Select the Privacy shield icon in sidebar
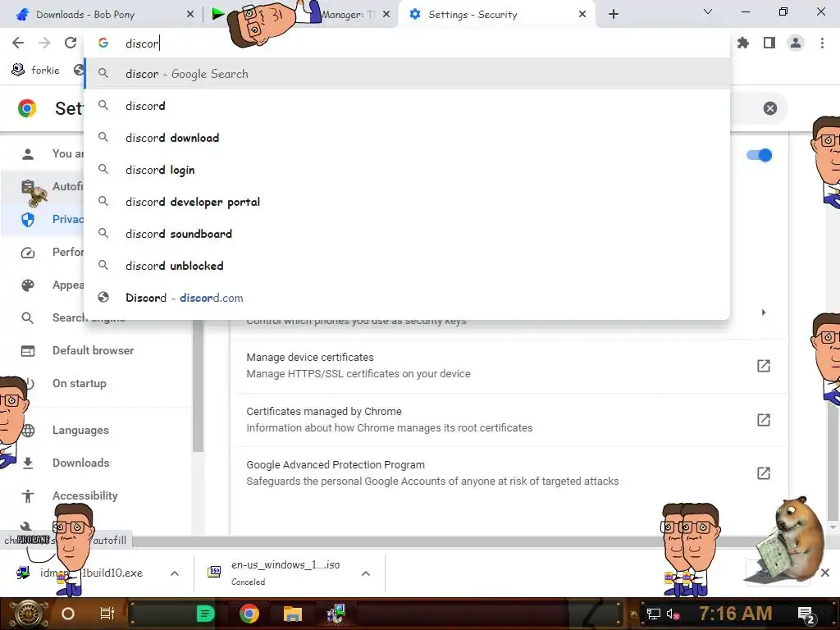 [x=28, y=220]
